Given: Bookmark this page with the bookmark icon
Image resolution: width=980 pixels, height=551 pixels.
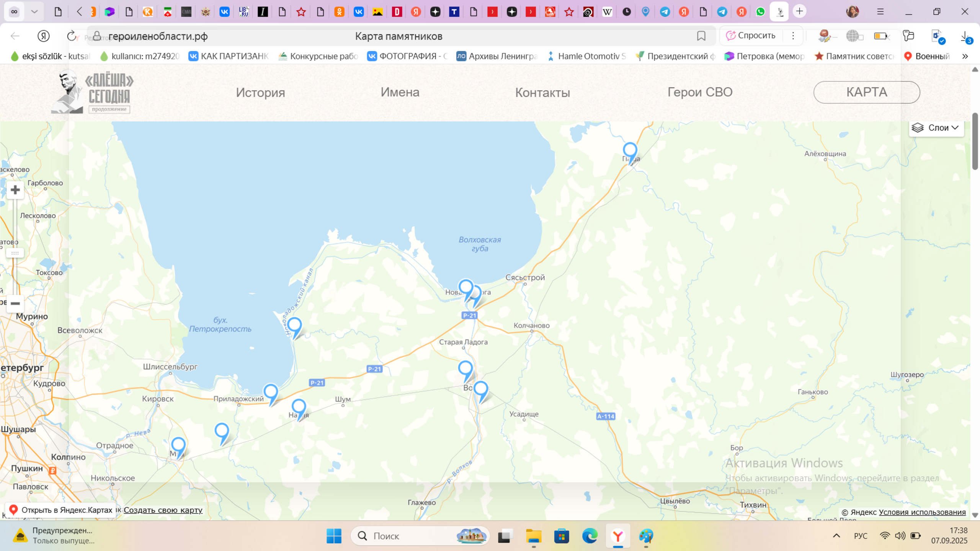Looking at the screenshot, I should [701, 36].
